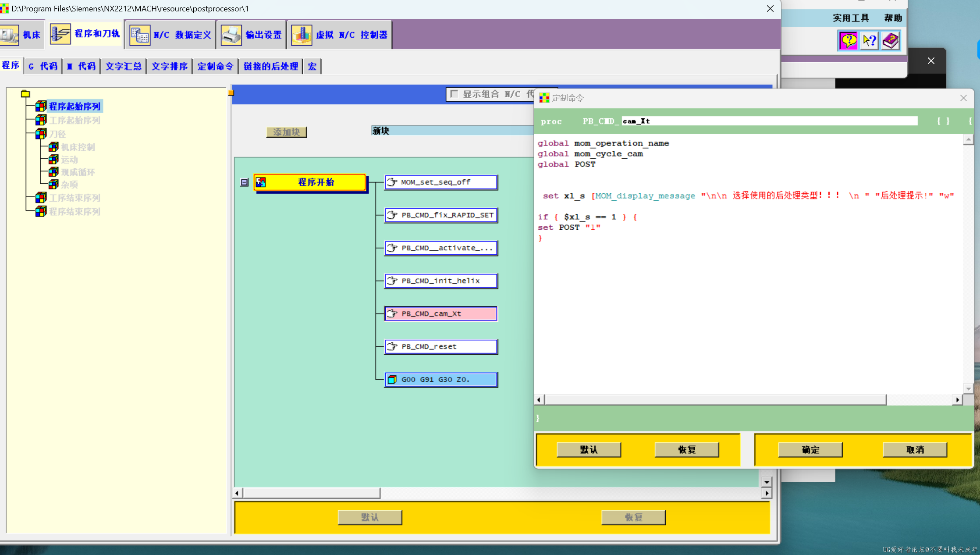Select the PB_CMD_cam_Xt block
Viewport: 980px width, 555px height.
click(x=441, y=313)
